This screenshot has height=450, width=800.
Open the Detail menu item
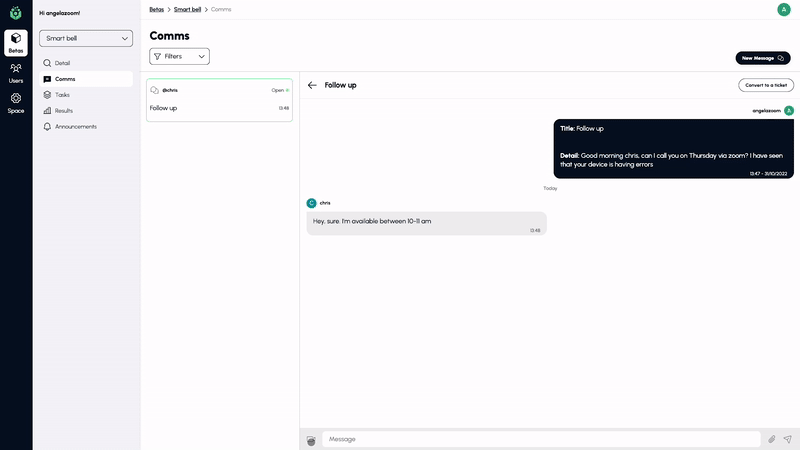point(62,63)
